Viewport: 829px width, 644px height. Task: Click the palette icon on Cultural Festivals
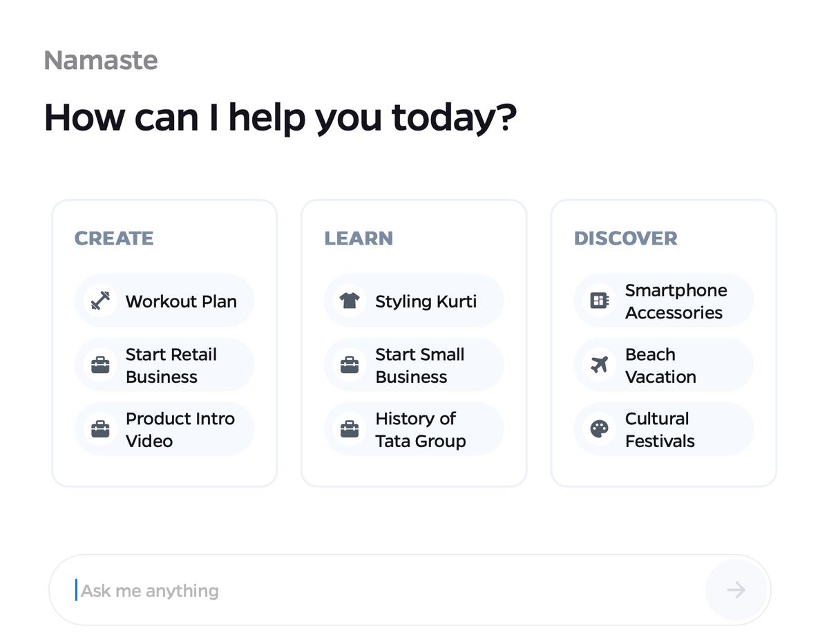coord(599,428)
